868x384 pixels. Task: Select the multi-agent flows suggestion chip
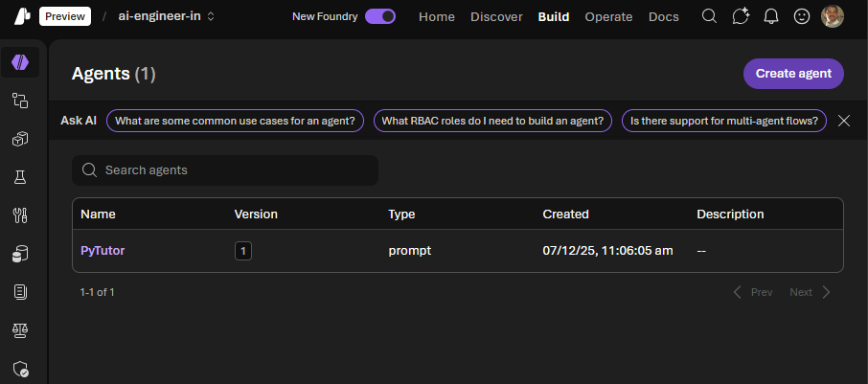pyautogui.click(x=723, y=121)
